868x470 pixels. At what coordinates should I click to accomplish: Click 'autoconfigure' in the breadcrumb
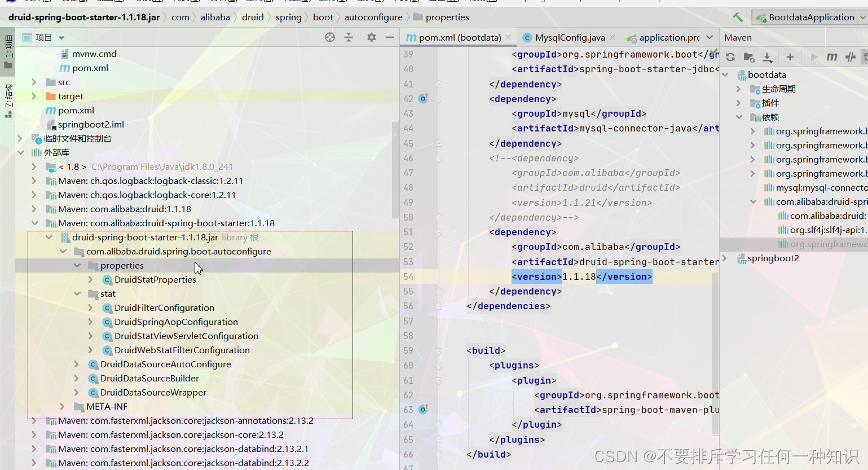pos(373,17)
